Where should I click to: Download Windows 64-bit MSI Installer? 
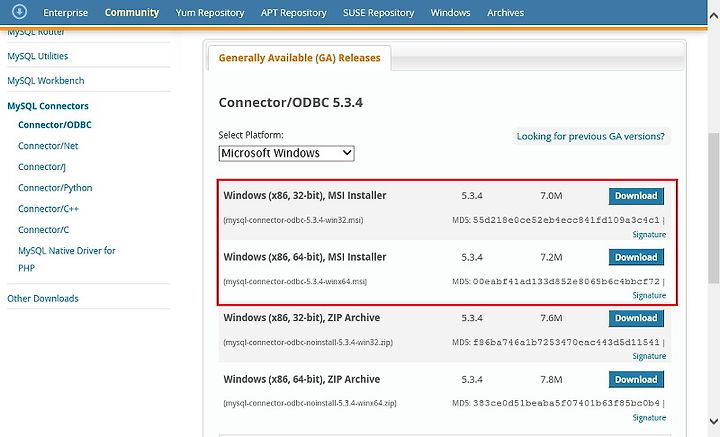pyautogui.click(x=636, y=258)
